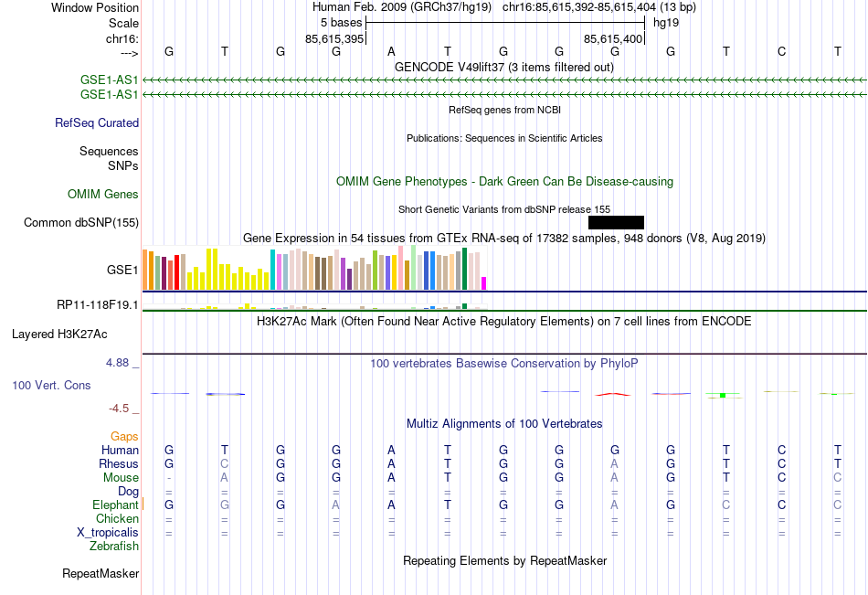Click the '--->' strand direction arrow label
The image size is (868, 595).
coord(130,53)
